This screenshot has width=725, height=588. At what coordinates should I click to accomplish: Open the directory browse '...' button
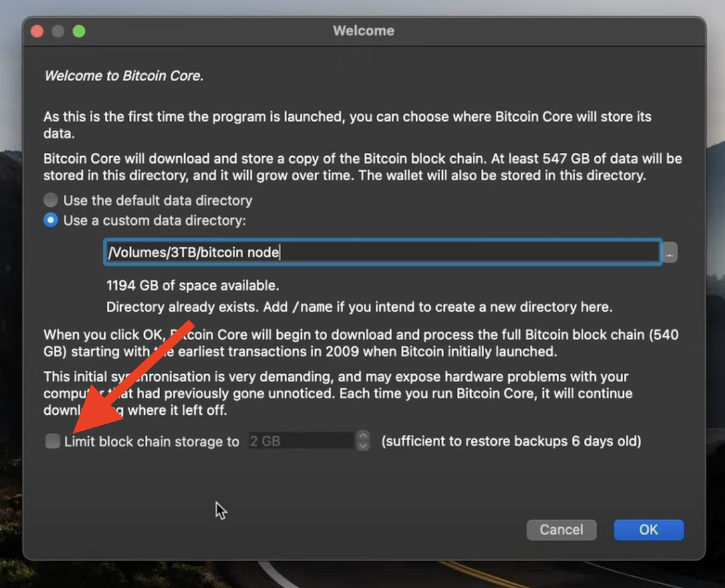669,252
